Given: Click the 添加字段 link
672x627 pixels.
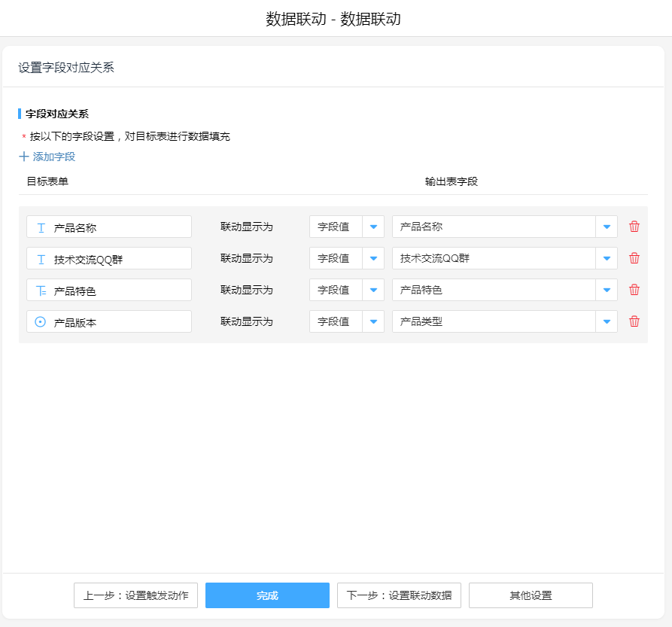Looking at the screenshot, I should click(x=53, y=157).
